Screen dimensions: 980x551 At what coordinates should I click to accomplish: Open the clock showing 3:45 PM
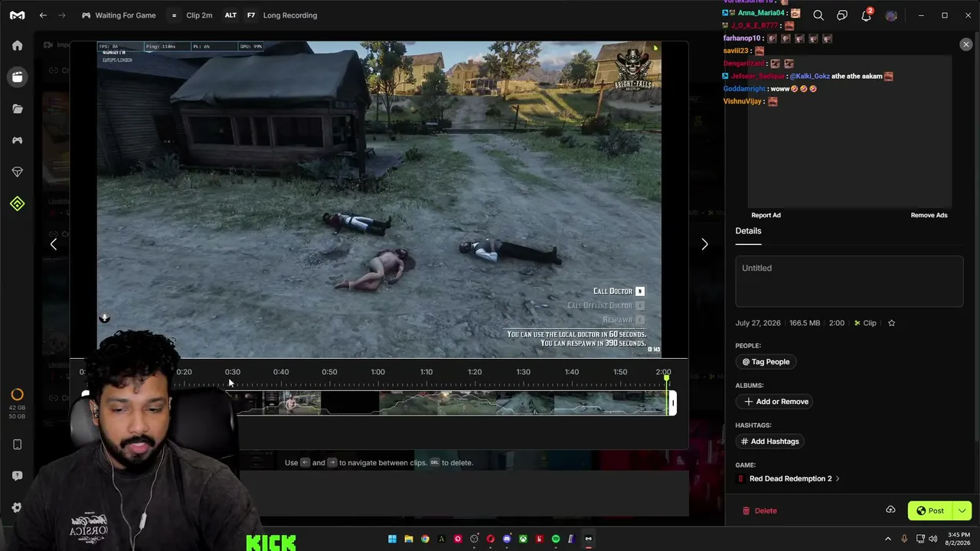(959, 539)
